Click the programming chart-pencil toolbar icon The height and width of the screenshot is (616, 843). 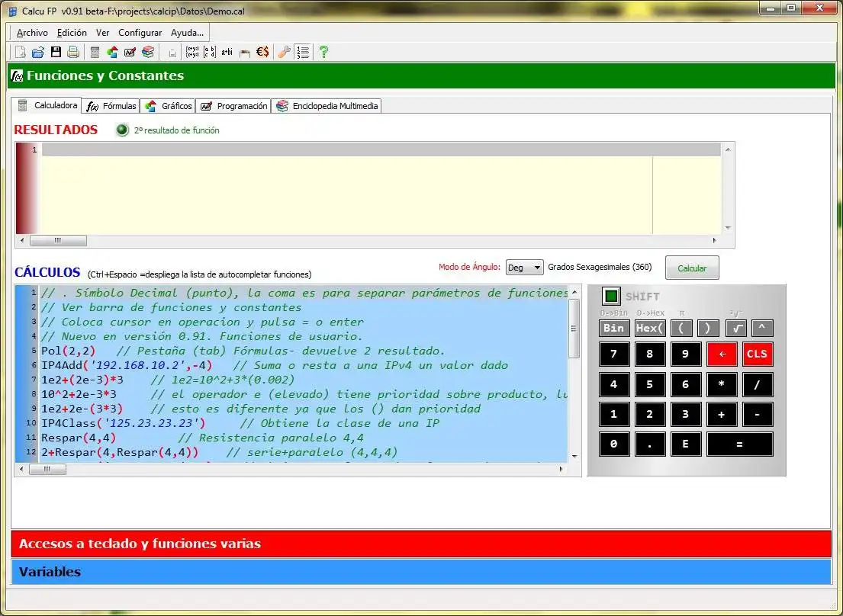click(x=130, y=52)
